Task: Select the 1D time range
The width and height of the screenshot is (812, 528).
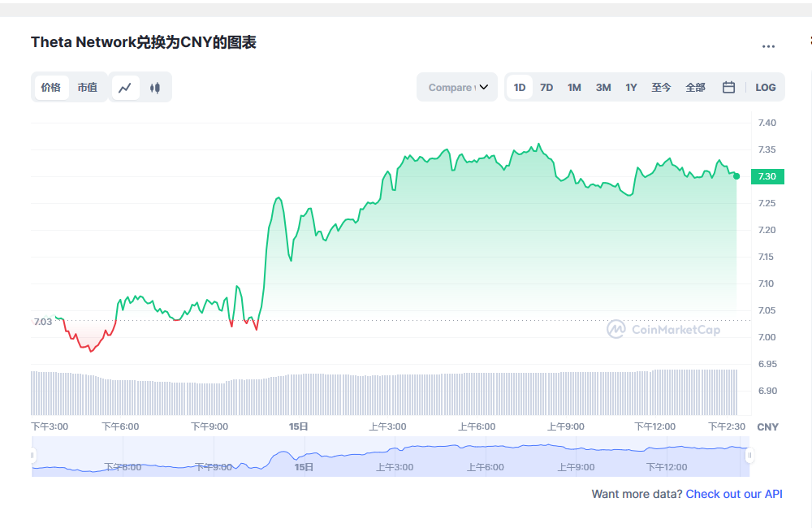Action: [x=520, y=87]
